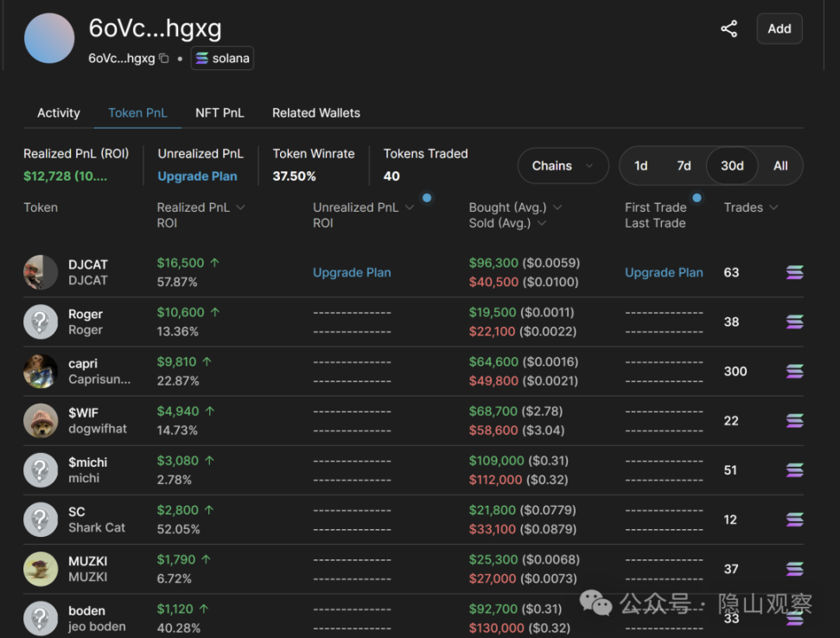Click the green up arrow beside $9,810
The image size is (840, 638).
207,362
